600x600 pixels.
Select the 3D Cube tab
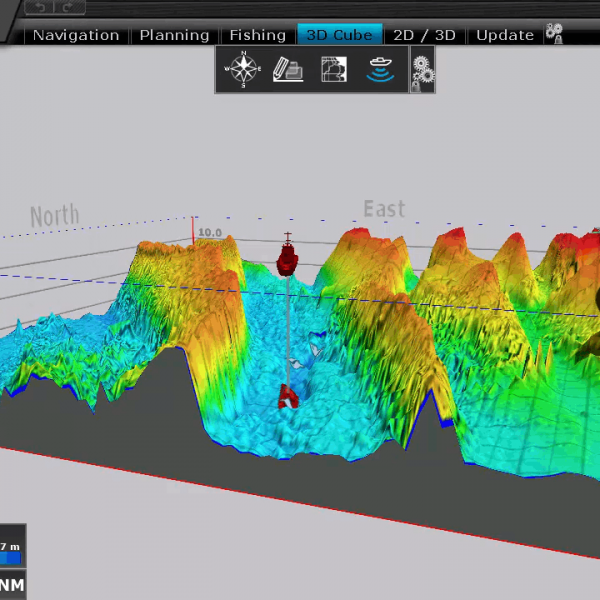click(x=339, y=35)
